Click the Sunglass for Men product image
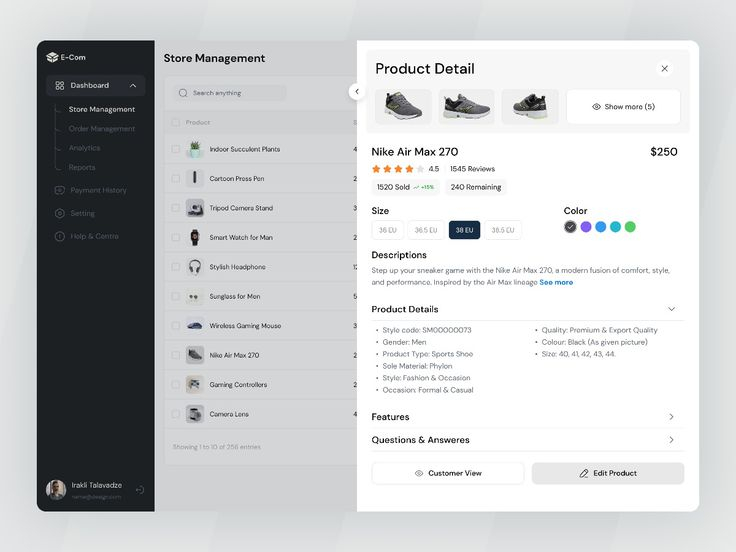The width and height of the screenshot is (736, 552). pyautogui.click(x=195, y=296)
